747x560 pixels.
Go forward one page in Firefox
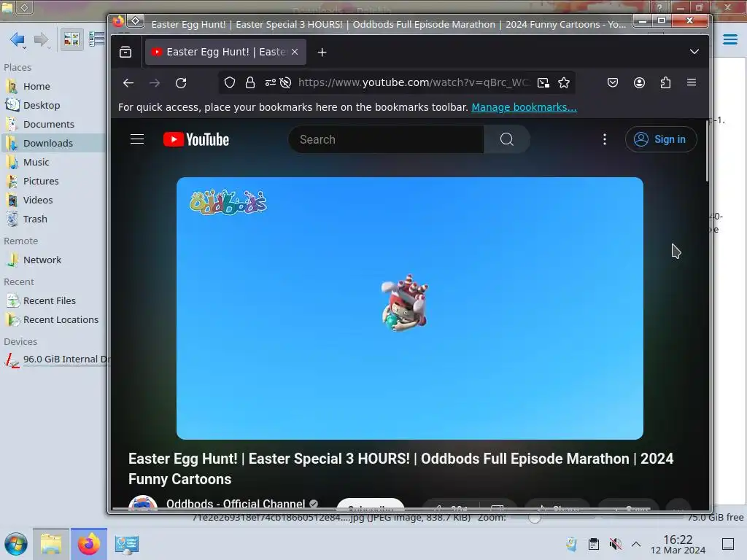click(155, 83)
